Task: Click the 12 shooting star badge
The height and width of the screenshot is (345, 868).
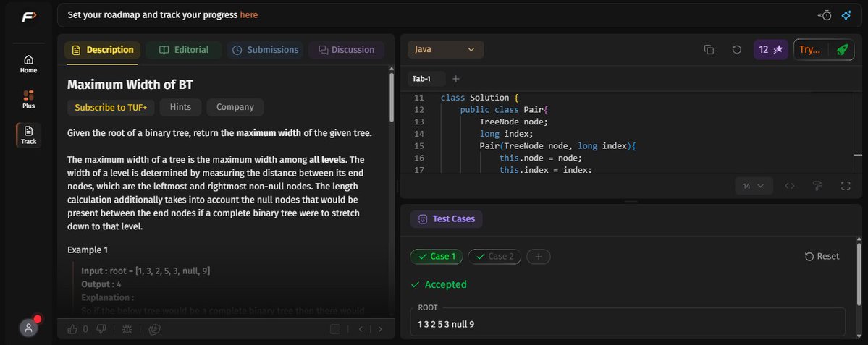Action: [x=770, y=49]
